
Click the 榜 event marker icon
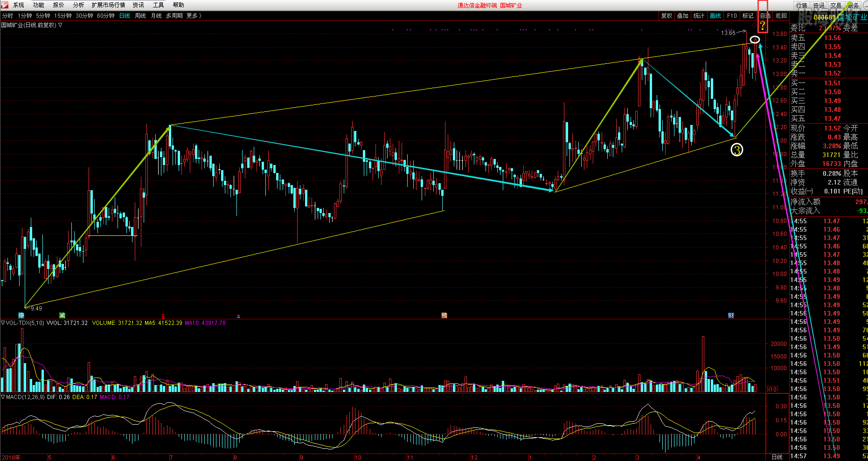click(444, 316)
